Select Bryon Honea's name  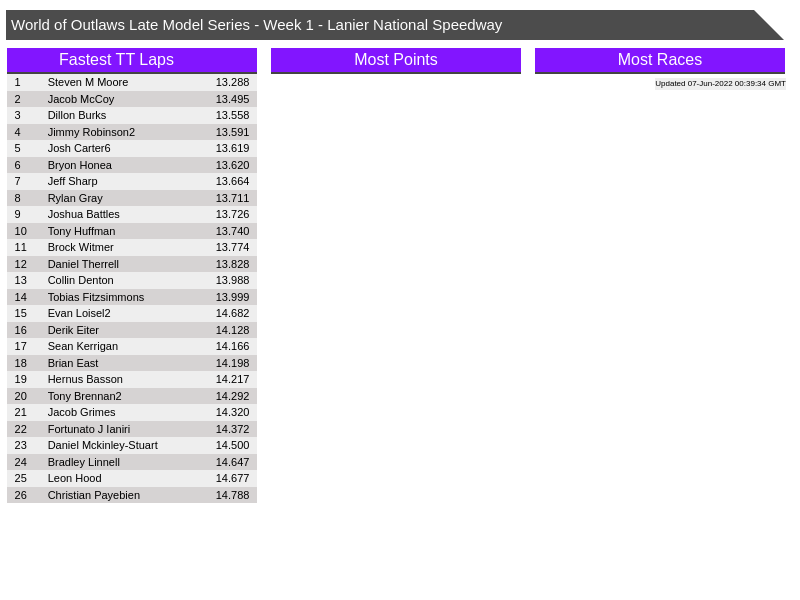click(80, 165)
